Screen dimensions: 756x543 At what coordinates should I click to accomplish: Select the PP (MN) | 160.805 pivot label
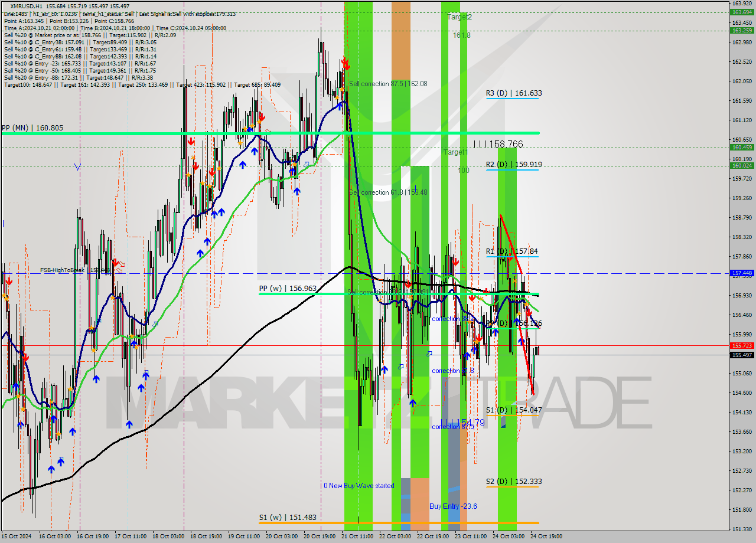pos(32,127)
